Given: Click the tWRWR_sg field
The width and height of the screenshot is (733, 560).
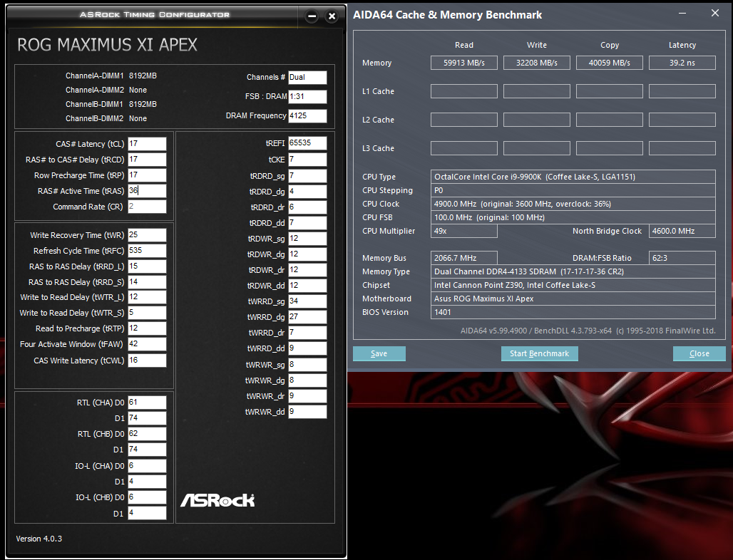Looking at the screenshot, I should [x=307, y=365].
